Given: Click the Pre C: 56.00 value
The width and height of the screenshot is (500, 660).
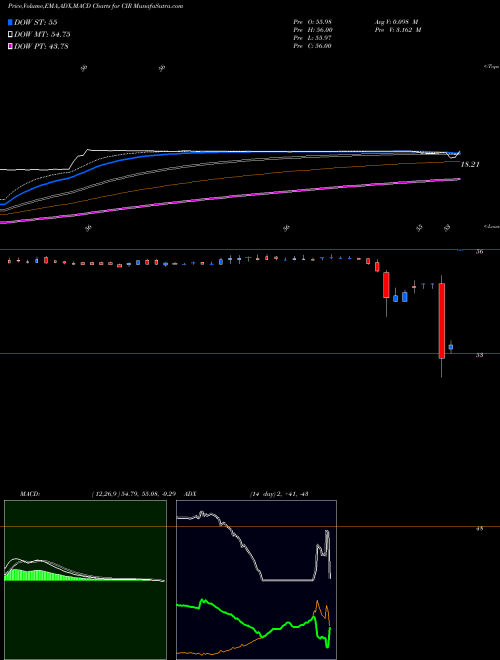Looking at the screenshot, I should coord(313,46).
